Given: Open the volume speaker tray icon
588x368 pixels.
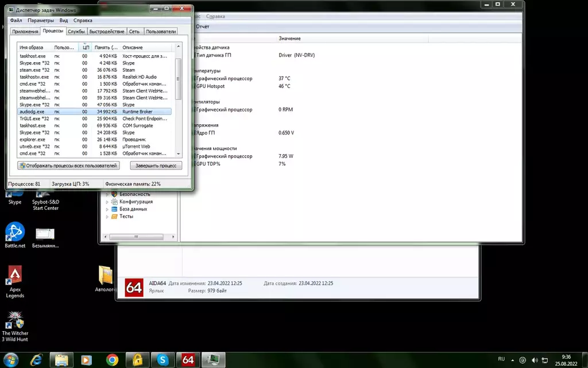Looking at the screenshot, I should pyautogui.click(x=535, y=360).
